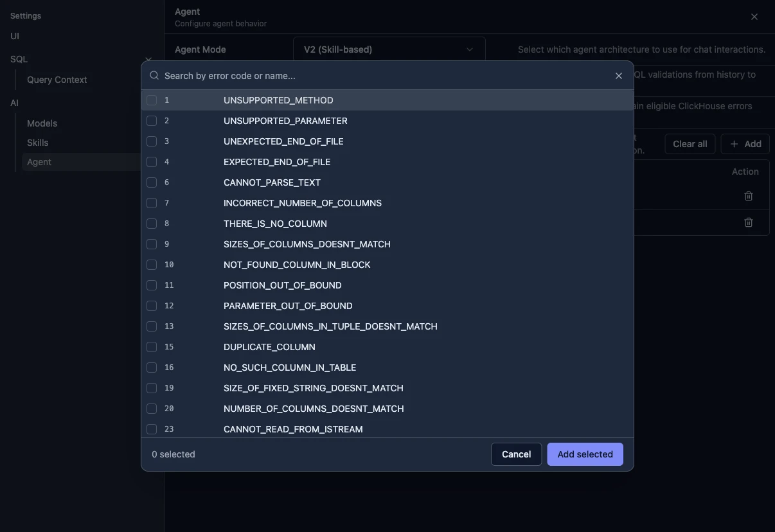Click the plus icon on the Add button
The image size is (775, 532).
pos(733,144)
